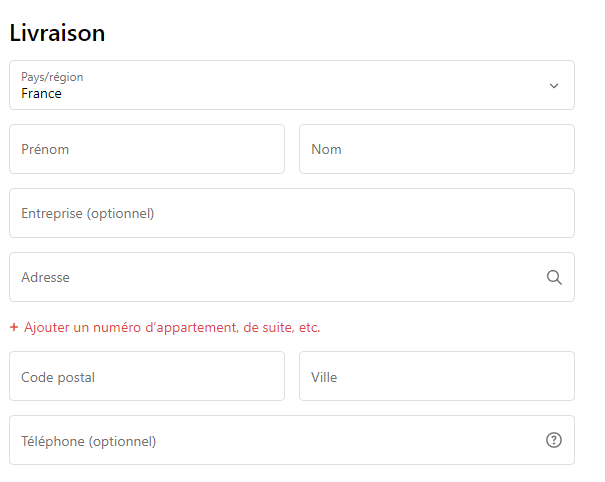The image size is (605, 482).
Task: Click the "Téléphone (optionnel)" placeholder text
Action: pos(88,441)
